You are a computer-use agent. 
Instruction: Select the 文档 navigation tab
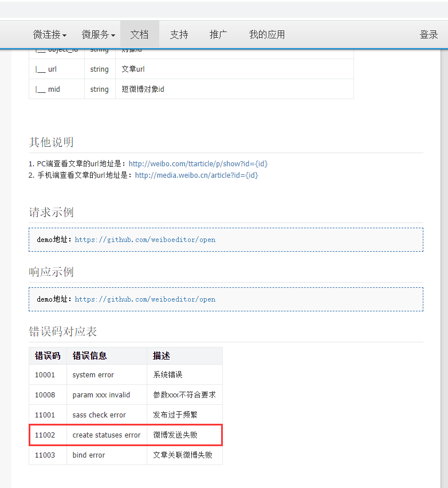[139, 34]
